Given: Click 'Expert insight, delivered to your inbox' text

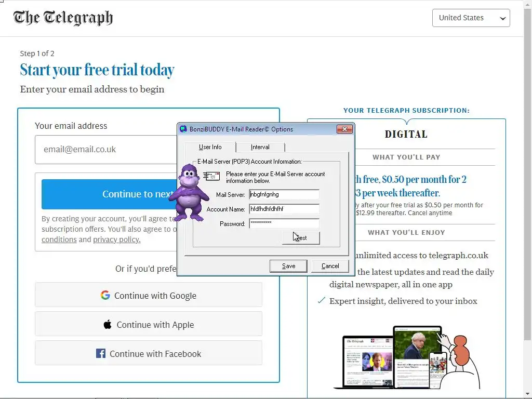Looking at the screenshot, I should click(403, 301).
